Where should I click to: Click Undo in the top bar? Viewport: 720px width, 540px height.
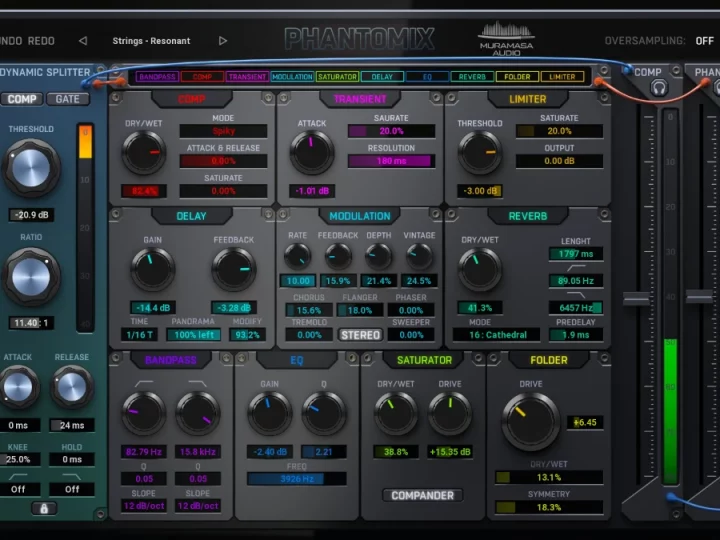pyautogui.click(x=10, y=41)
